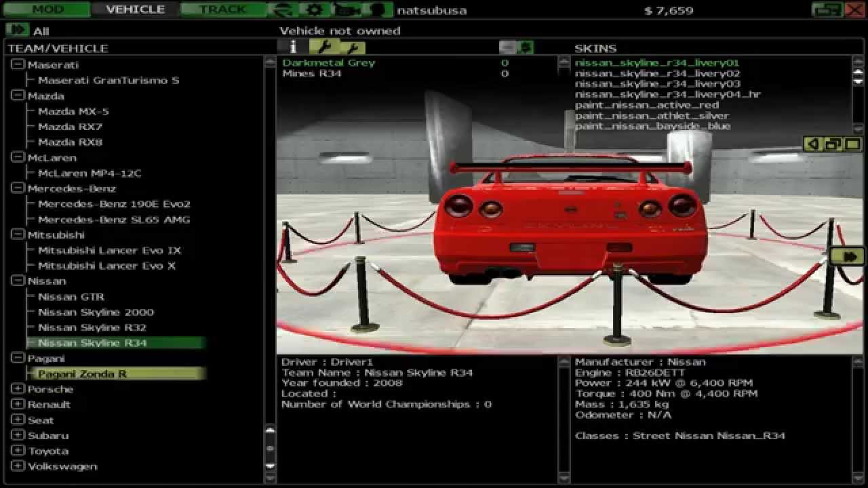
Task: Select Maserati GranTurismo S vehicle
Action: [108, 80]
